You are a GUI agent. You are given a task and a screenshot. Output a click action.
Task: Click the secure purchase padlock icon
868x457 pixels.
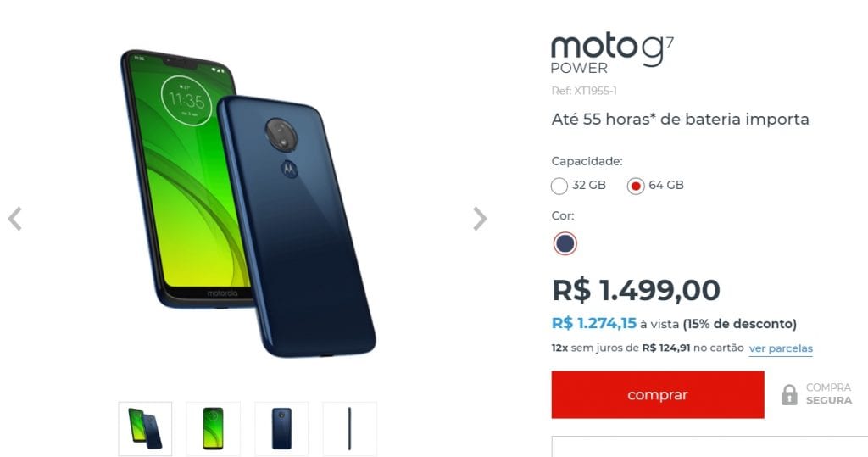(789, 395)
